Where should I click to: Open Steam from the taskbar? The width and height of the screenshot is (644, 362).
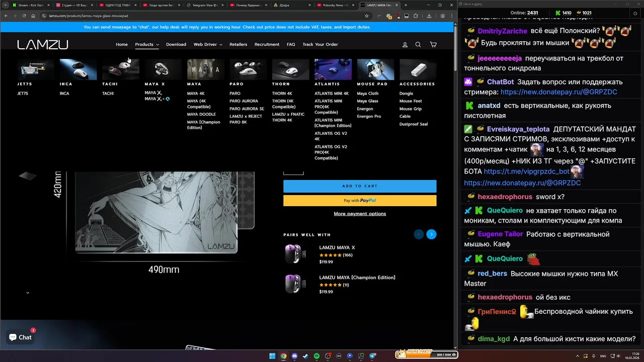tap(305, 356)
